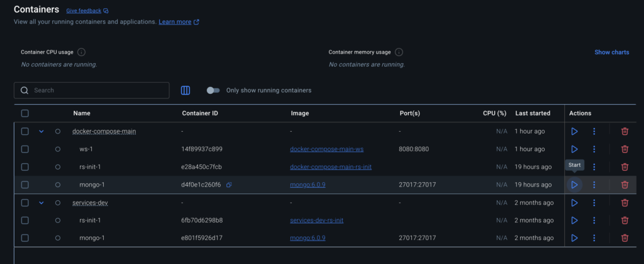The image size is (644, 264).
Task: Open the Show charts link
Action: (611, 52)
